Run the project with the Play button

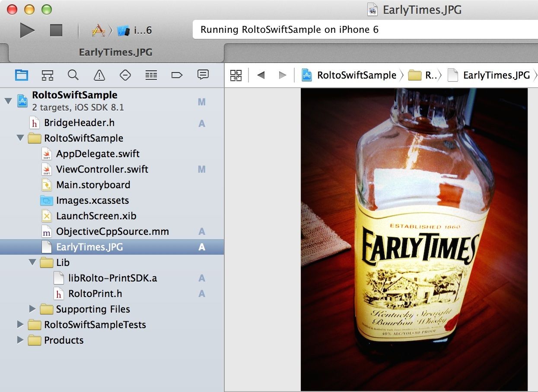[x=27, y=30]
